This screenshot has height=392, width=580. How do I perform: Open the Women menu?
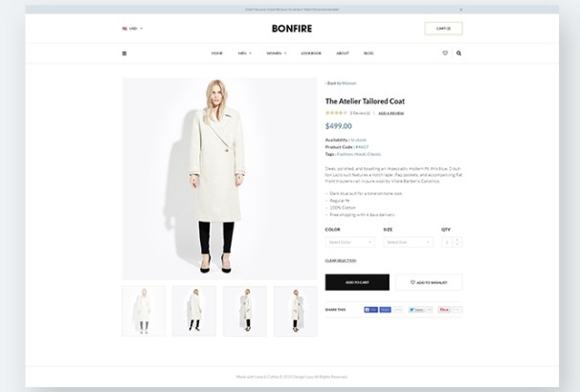[277, 54]
